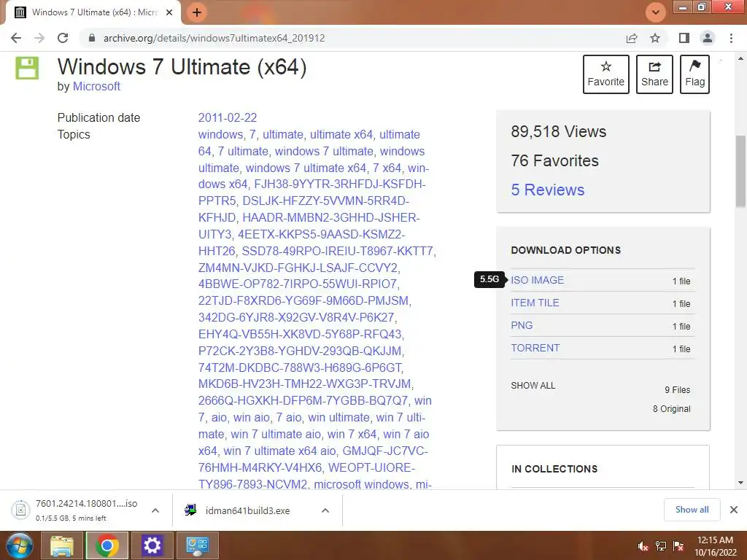Click the muted volume tray icon
The height and width of the screenshot is (560, 747).
(x=643, y=546)
